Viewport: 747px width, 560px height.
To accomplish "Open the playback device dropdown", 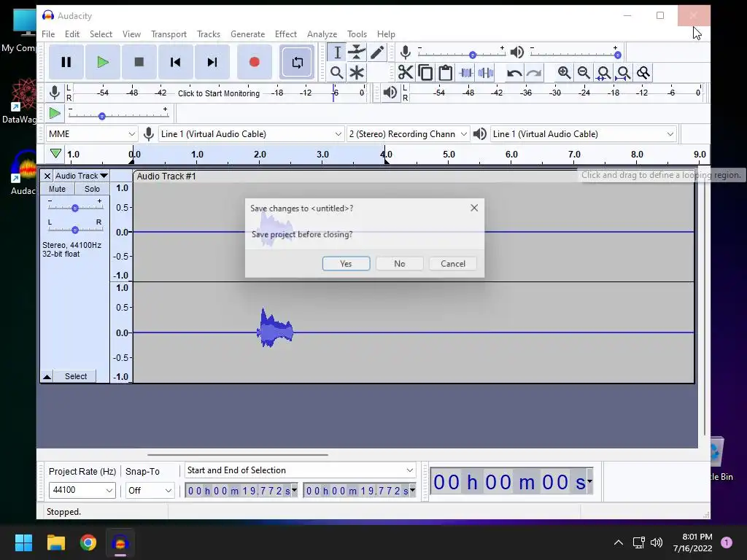I will click(x=583, y=134).
